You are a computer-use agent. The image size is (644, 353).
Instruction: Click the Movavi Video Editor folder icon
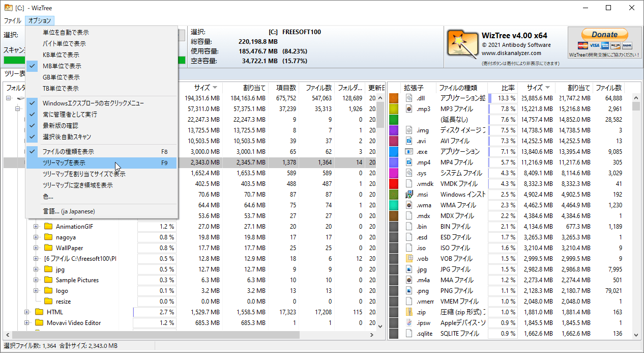(39, 322)
